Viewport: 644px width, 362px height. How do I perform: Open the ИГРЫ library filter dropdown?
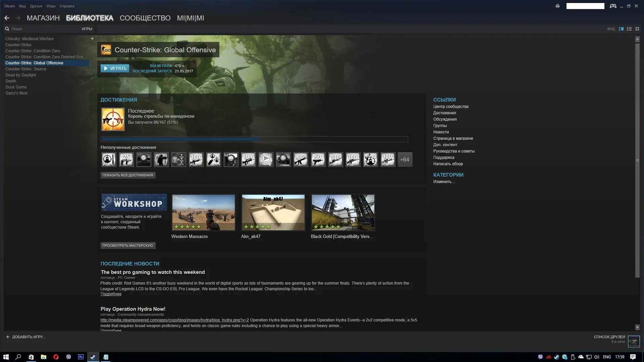pos(87,29)
